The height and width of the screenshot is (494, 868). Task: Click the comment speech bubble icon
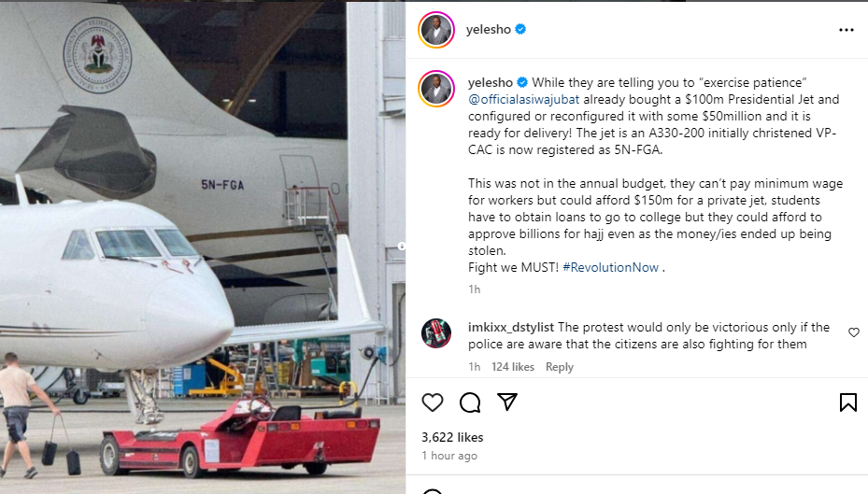(x=470, y=402)
